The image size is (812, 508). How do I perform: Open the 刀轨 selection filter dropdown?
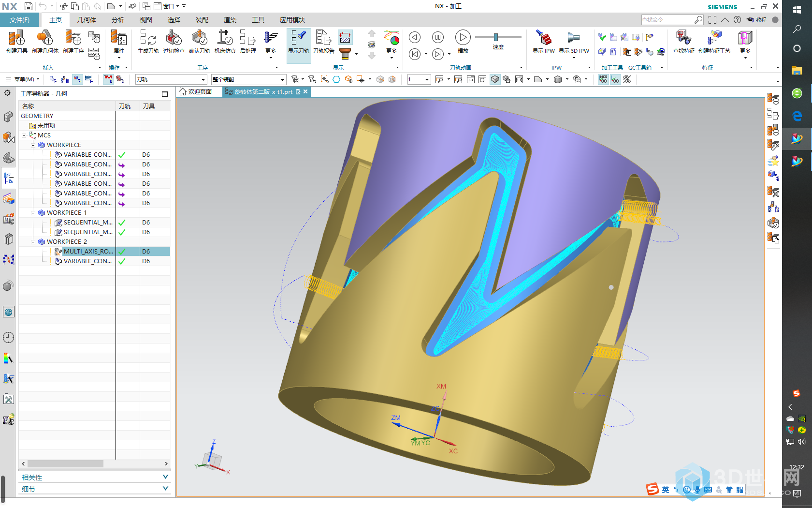[171, 79]
